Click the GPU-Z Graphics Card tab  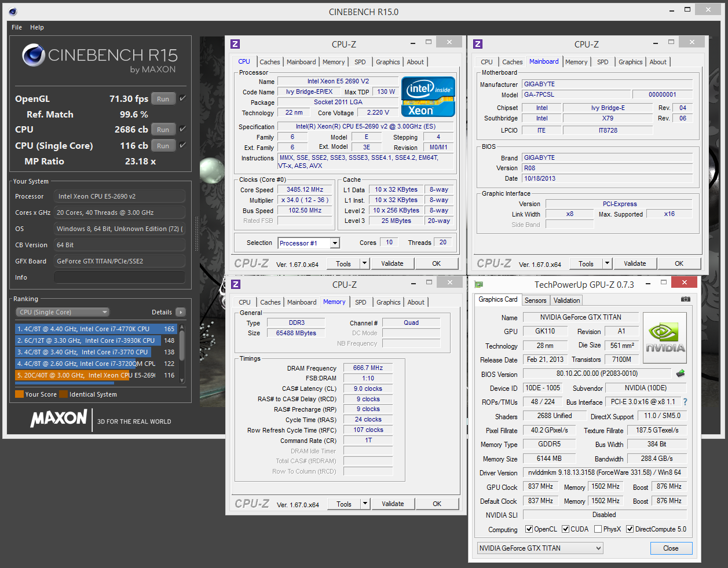tap(497, 299)
